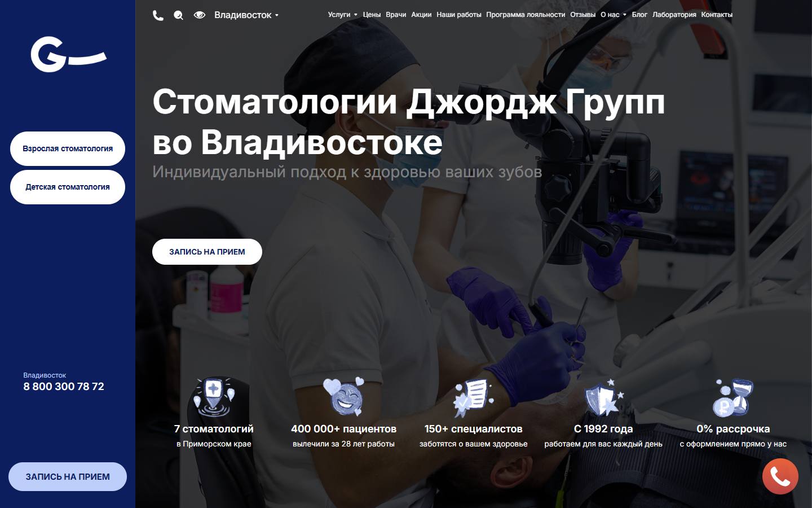The width and height of the screenshot is (812, 508).
Task: Open Программа лояльности link
Action: click(526, 15)
